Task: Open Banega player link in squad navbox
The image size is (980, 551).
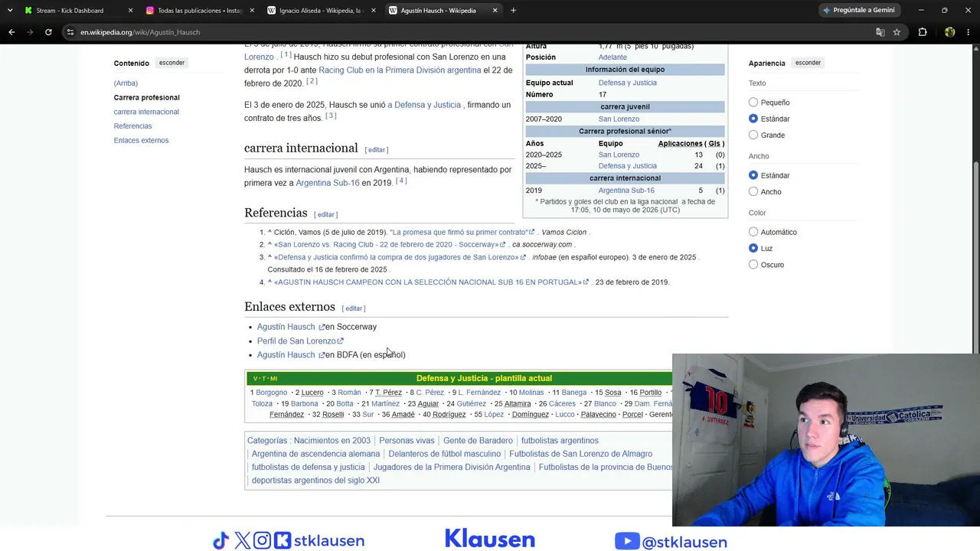Action: pos(574,393)
